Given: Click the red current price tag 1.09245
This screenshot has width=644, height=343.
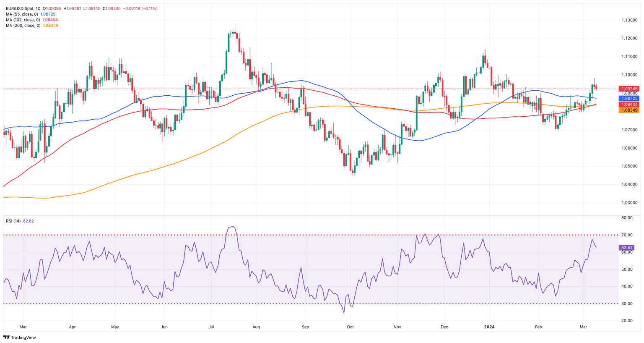Looking at the screenshot, I should pos(629,89).
